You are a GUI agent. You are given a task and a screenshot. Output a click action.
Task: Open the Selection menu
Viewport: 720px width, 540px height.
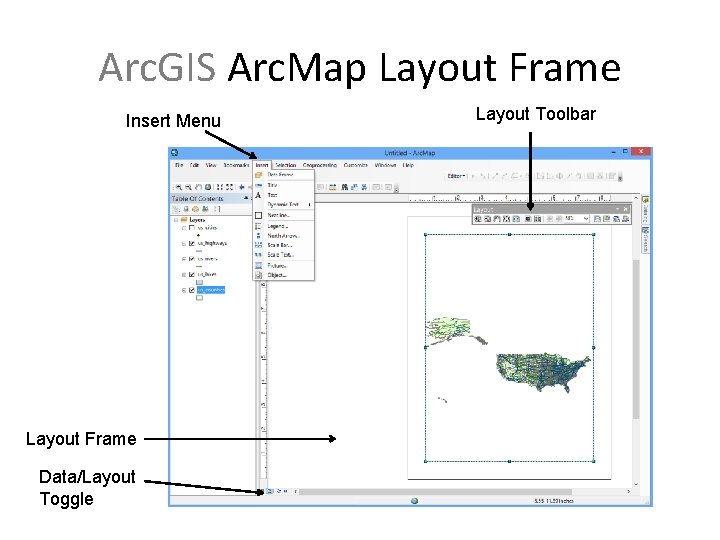coord(286,165)
